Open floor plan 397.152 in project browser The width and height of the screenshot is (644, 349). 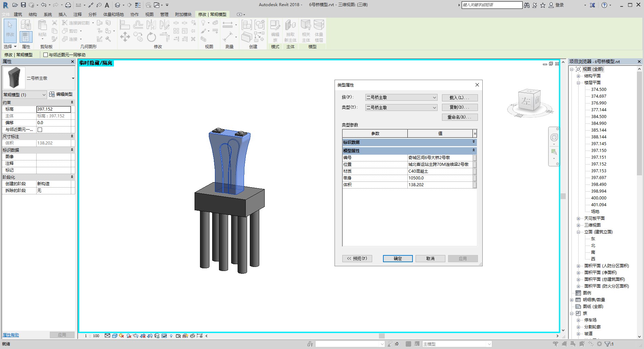[x=599, y=164]
